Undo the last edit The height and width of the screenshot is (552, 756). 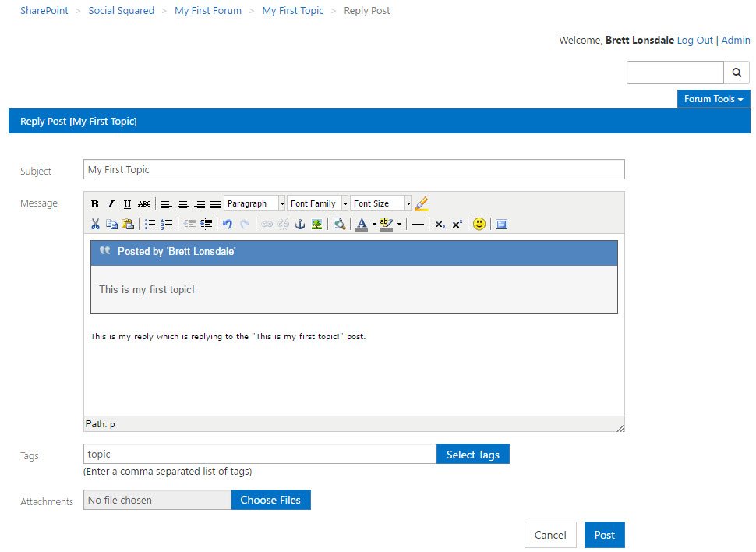click(x=227, y=224)
